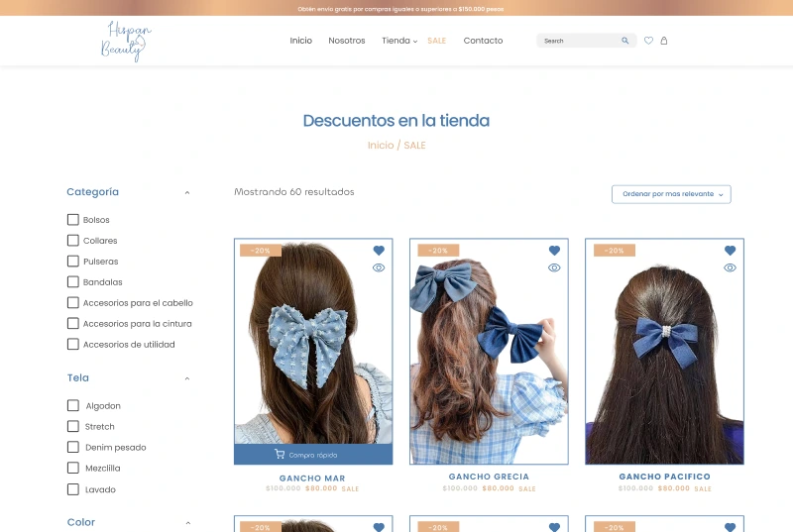Click the -20% badge on Gancho Grecia
Screen dimensions: 793x532
tap(438, 250)
